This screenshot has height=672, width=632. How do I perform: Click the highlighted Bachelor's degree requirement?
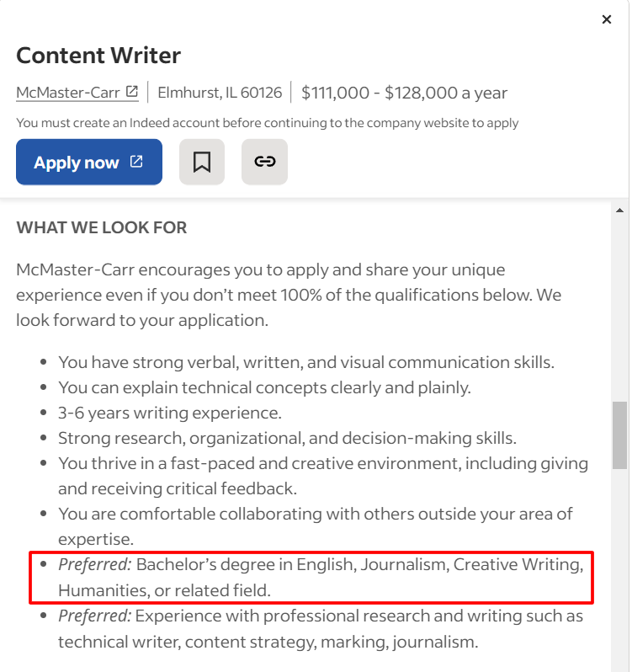[x=320, y=577]
